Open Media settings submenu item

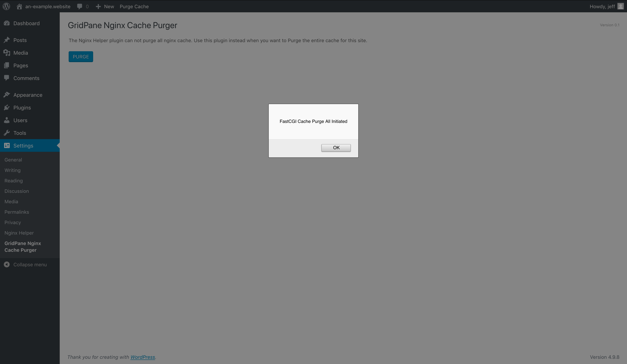[x=11, y=201]
